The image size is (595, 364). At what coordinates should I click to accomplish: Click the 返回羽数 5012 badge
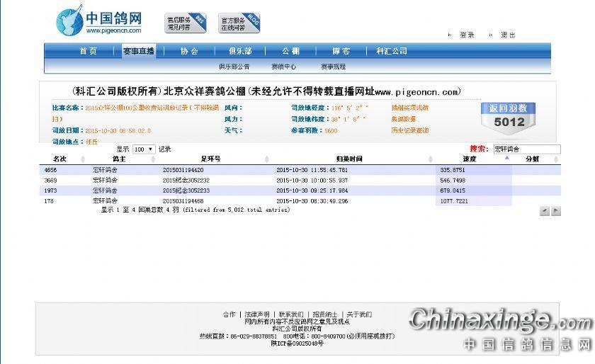(509, 116)
